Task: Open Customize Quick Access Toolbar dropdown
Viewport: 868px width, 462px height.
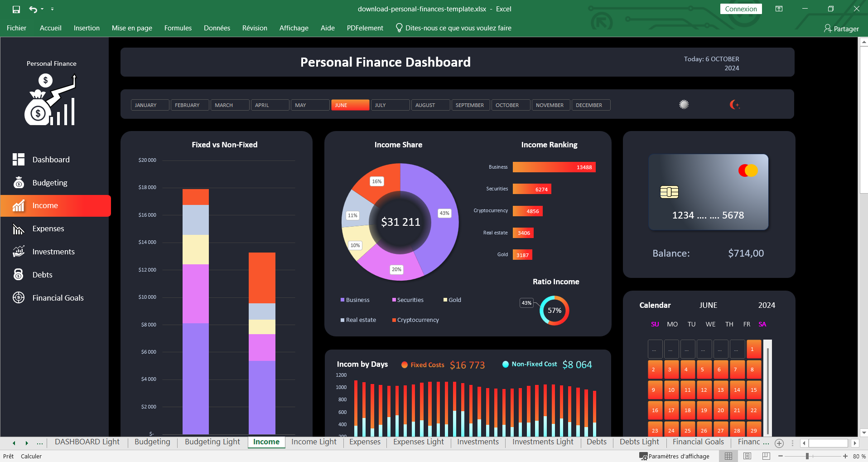Action: click(52, 9)
